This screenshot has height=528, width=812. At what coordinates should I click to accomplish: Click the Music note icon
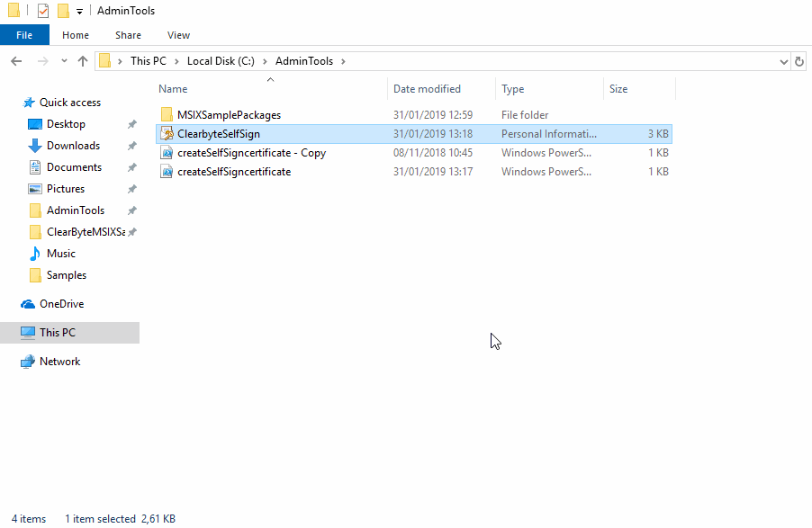click(35, 254)
